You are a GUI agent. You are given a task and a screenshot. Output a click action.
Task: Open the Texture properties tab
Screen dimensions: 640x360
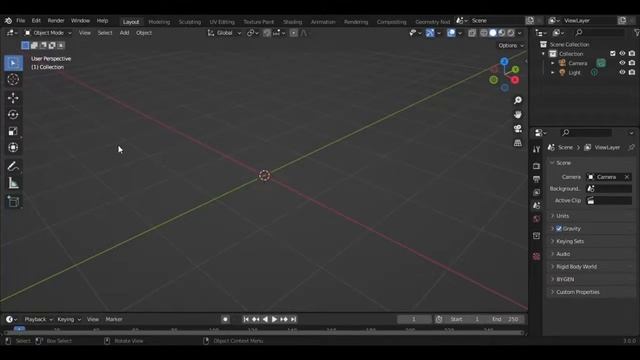click(x=536, y=256)
